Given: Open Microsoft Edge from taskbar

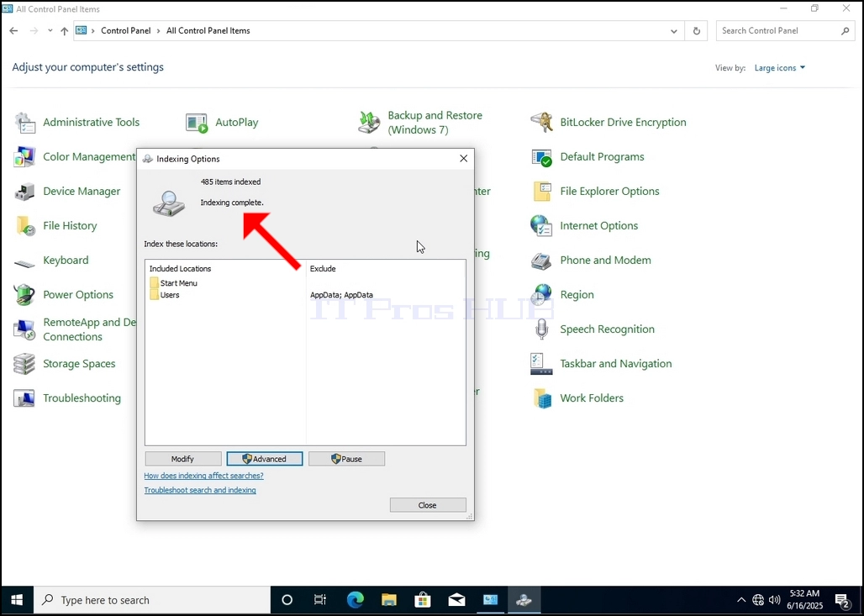Looking at the screenshot, I should (x=356, y=600).
